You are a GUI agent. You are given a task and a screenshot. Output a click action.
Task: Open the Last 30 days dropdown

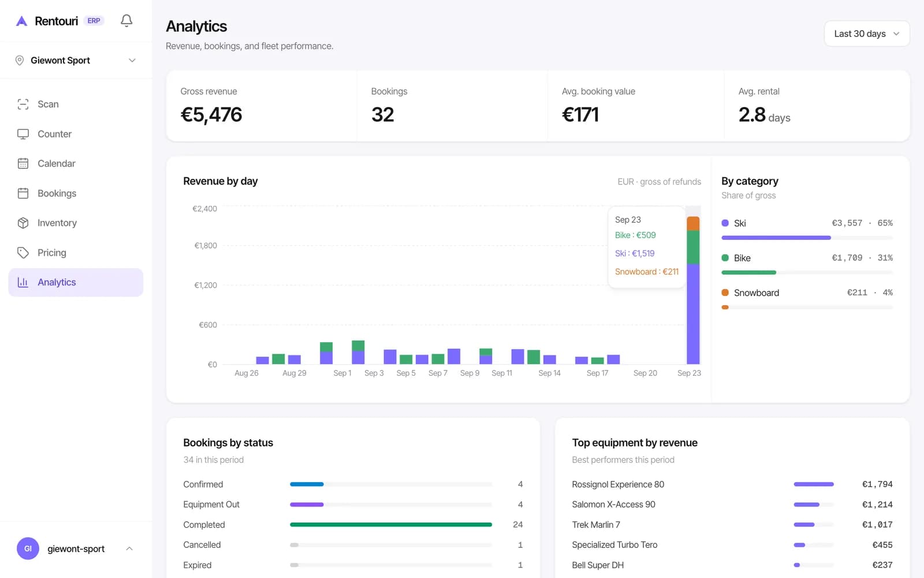[867, 34]
